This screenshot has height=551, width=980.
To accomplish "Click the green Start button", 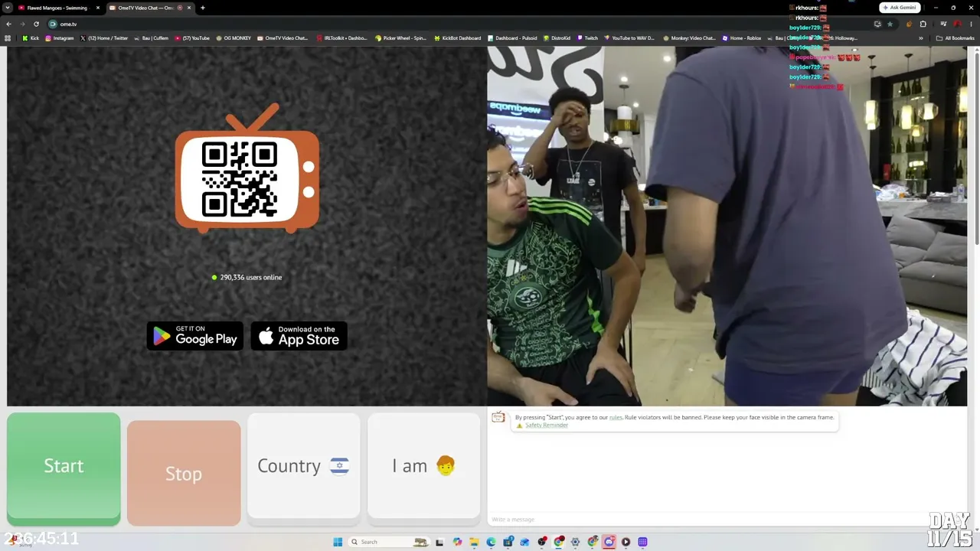I will tap(64, 468).
